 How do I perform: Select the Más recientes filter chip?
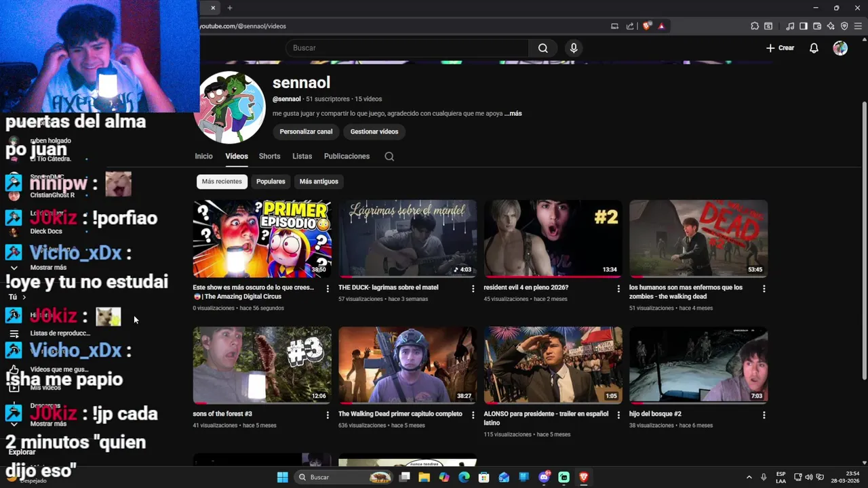[x=222, y=182]
